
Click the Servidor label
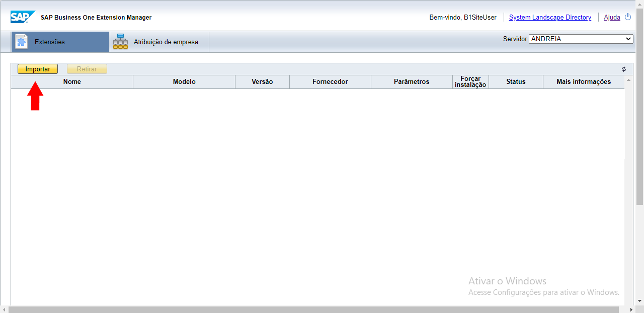tap(515, 39)
